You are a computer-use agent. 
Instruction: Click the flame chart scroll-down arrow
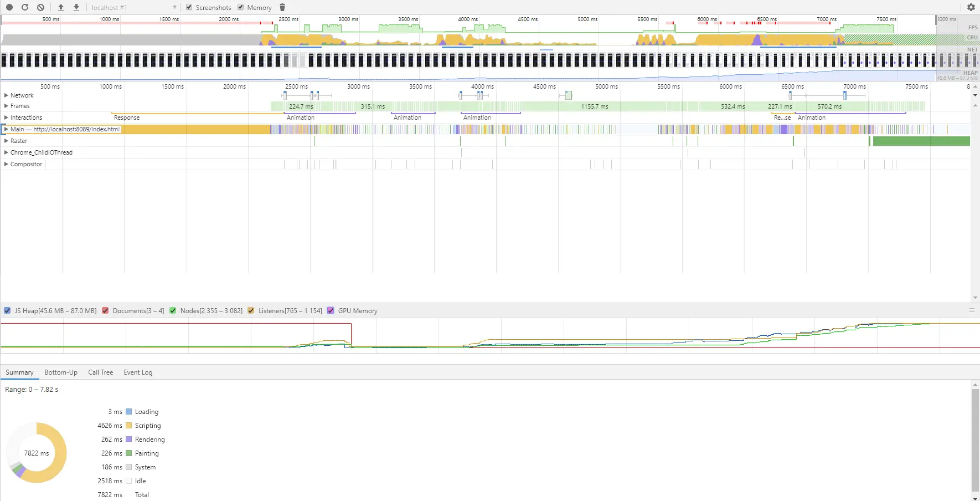pyautogui.click(x=975, y=298)
